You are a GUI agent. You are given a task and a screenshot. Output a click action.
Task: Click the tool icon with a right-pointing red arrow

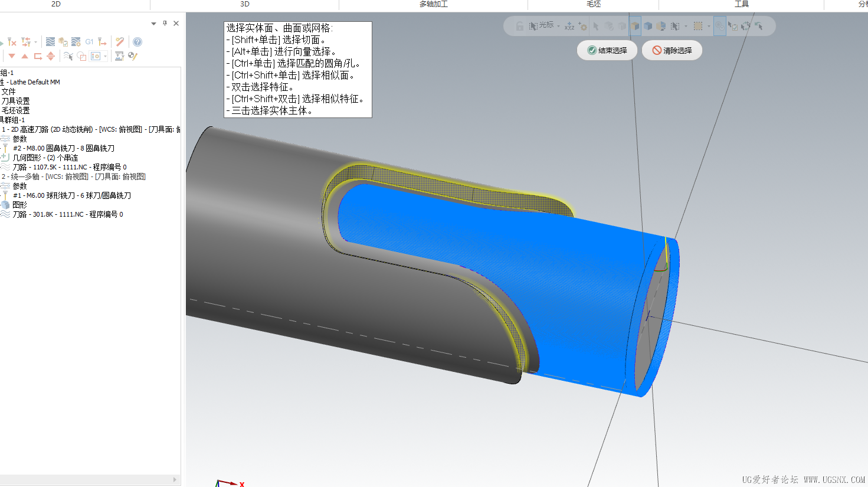pyautogui.click(x=103, y=42)
